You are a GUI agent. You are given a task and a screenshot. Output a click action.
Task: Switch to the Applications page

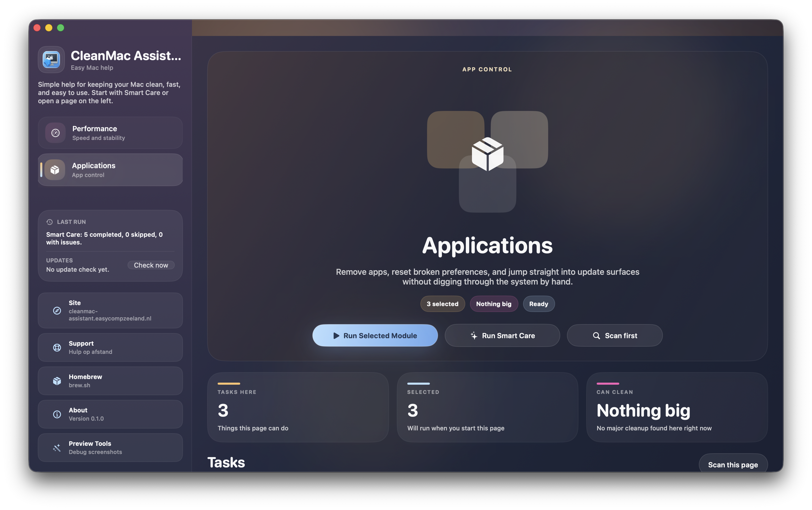(x=110, y=170)
